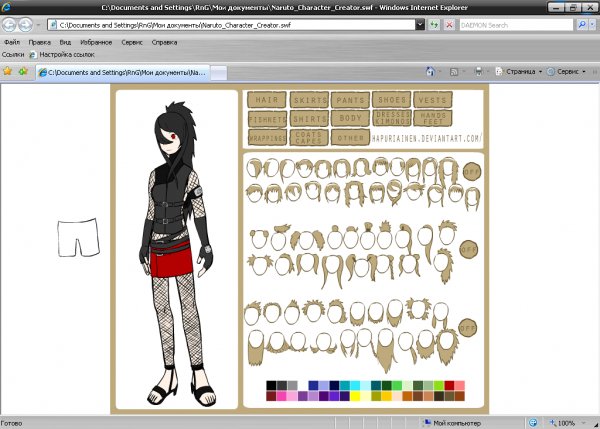Open the Справка menu
The height and width of the screenshot is (429, 600).
pyautogui.click(x=164, y=42)
